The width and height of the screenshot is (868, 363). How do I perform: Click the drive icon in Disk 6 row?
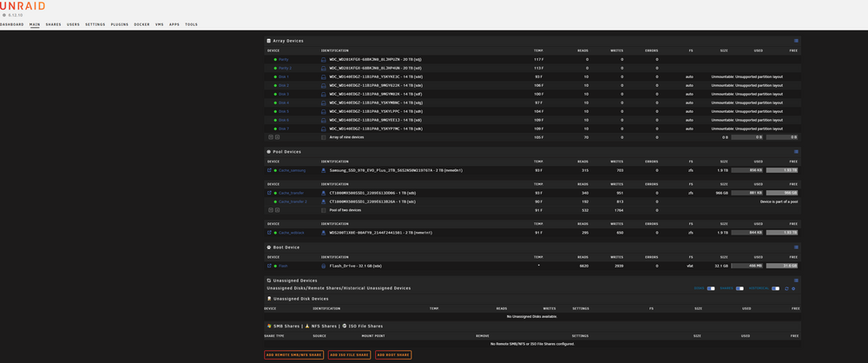[x=324, y=120]
